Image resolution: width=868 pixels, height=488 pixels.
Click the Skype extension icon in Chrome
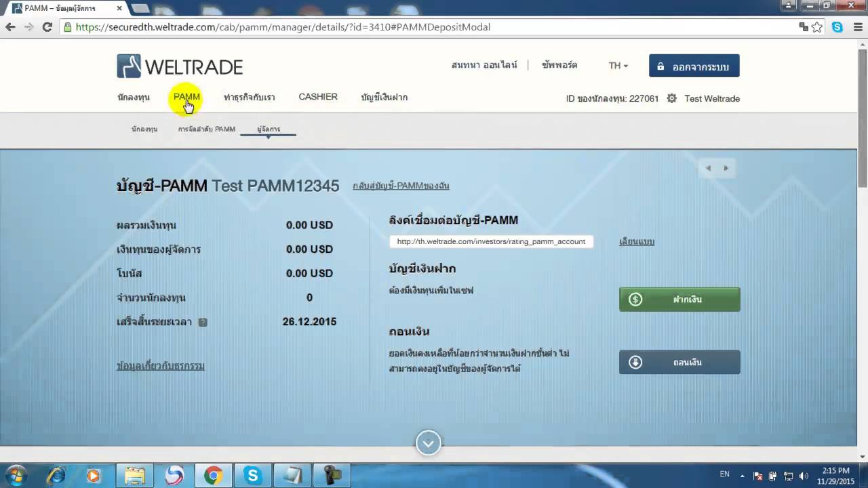click(x=837, y=27)
